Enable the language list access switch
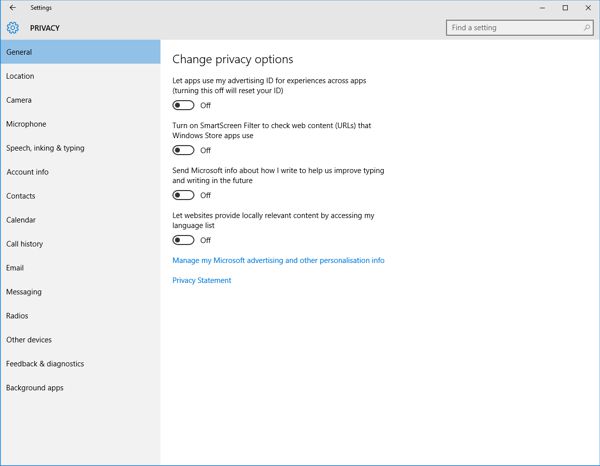Screen dimensions: 600x466 [x=183, y=240]
